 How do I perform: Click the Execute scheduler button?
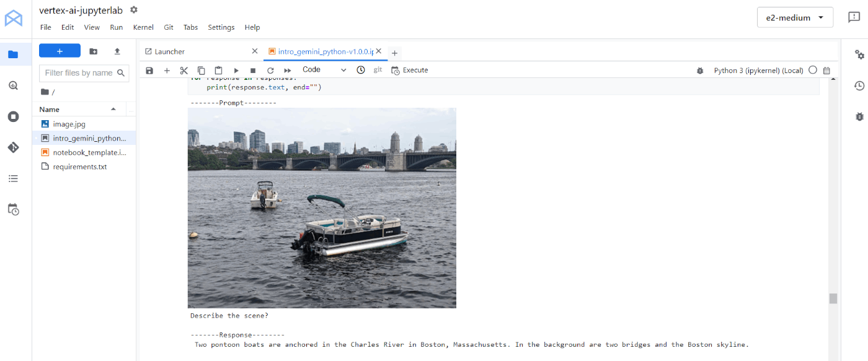click(410, 70)
